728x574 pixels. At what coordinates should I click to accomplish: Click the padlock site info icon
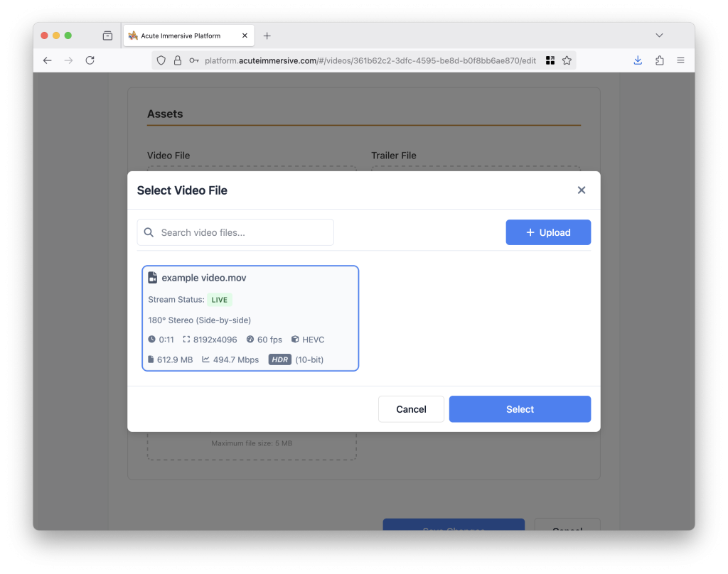pyautogui.click(x=178, y=60)
